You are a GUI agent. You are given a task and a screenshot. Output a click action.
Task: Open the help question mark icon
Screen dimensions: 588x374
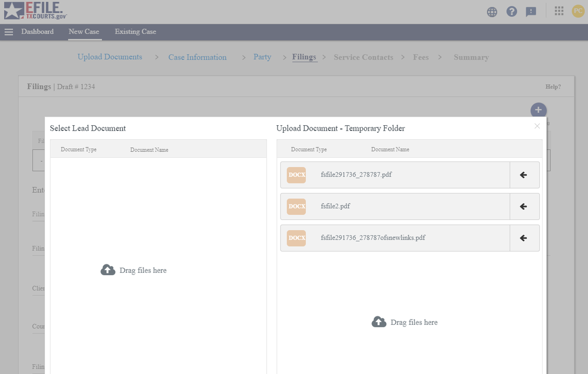pos(512,12)
